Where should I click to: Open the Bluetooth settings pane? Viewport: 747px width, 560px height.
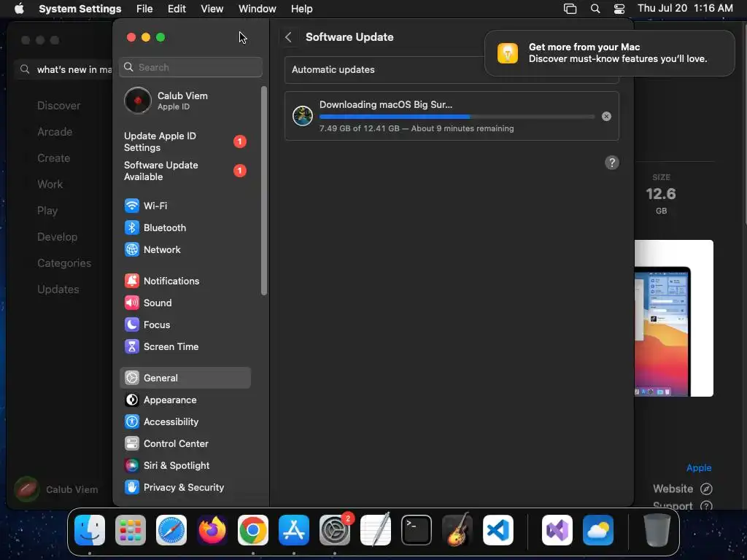pyautogui.click(x=185, y=227)
